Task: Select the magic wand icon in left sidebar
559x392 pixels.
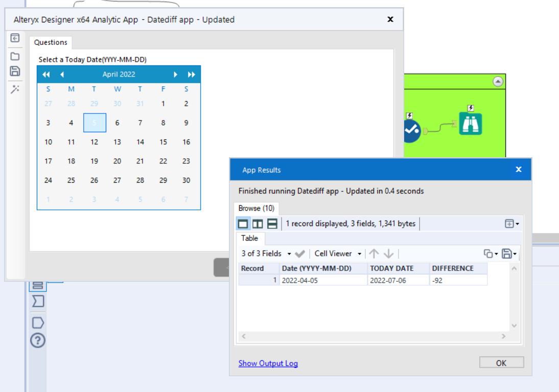Action: click(15, 89)
